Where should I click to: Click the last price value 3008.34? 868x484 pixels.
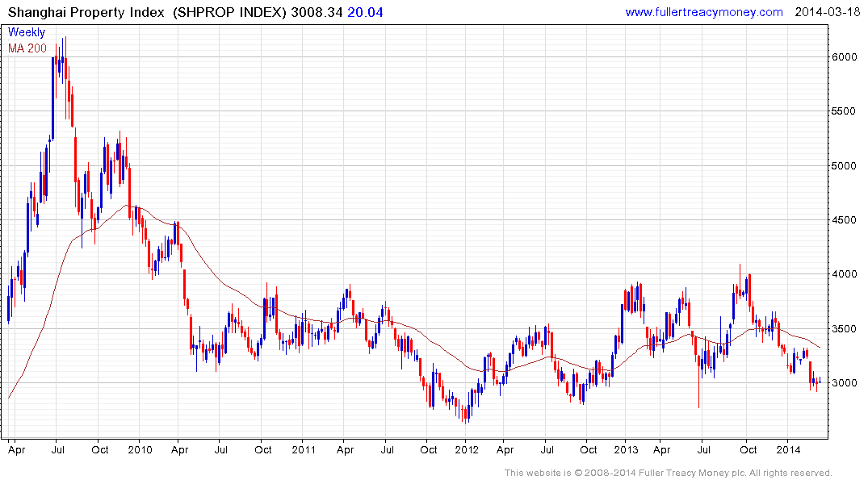pyautogui.click(x=317, y=12)
